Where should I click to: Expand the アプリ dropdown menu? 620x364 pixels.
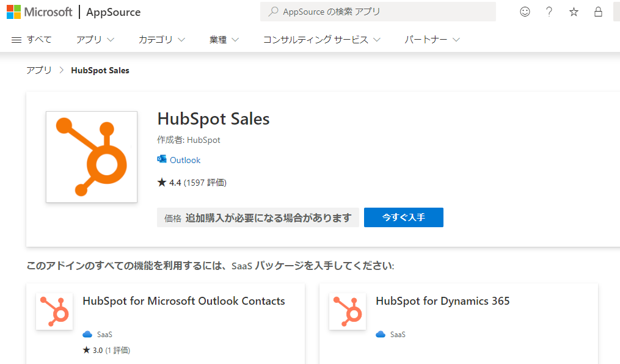point(95,40)
